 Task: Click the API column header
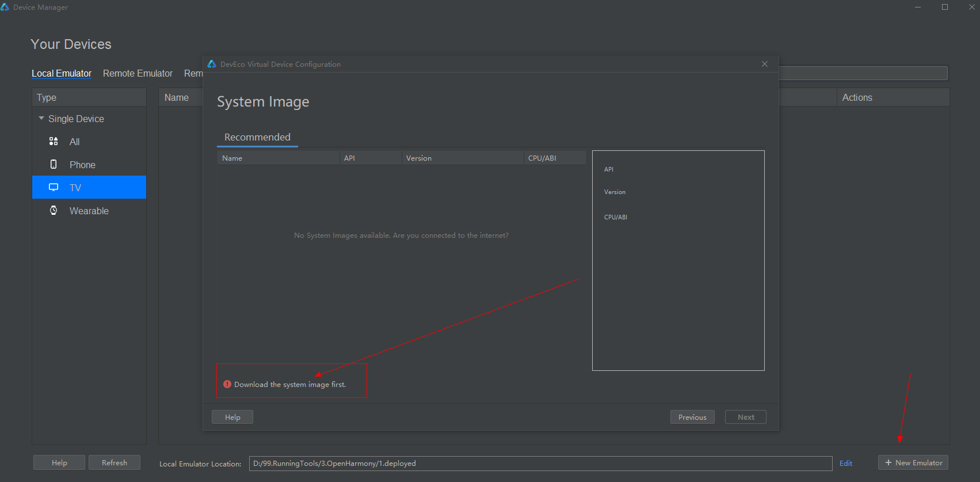(x=371, y=158)
